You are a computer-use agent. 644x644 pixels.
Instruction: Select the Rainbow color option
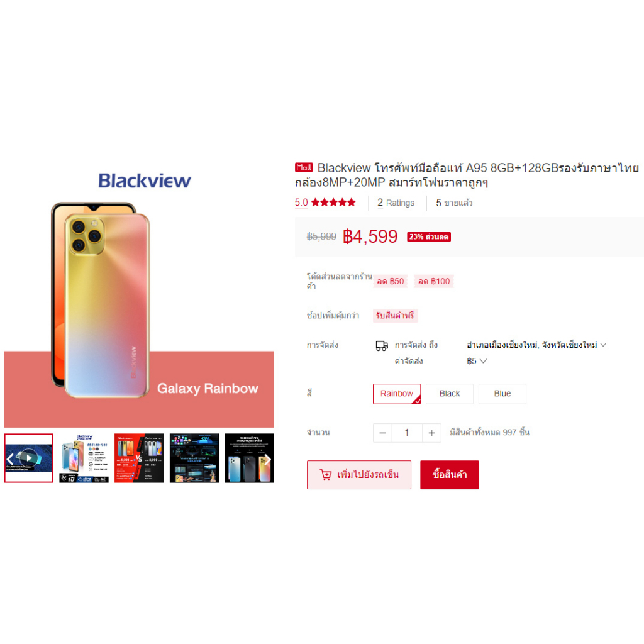pyautogui.click(x=397, y=394)
